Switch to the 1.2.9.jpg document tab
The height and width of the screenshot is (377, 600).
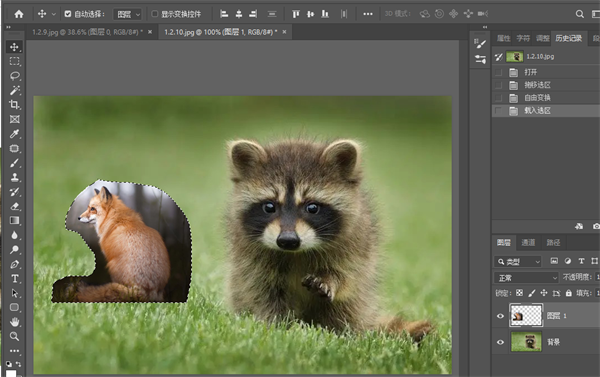click(x=87, y=32)
